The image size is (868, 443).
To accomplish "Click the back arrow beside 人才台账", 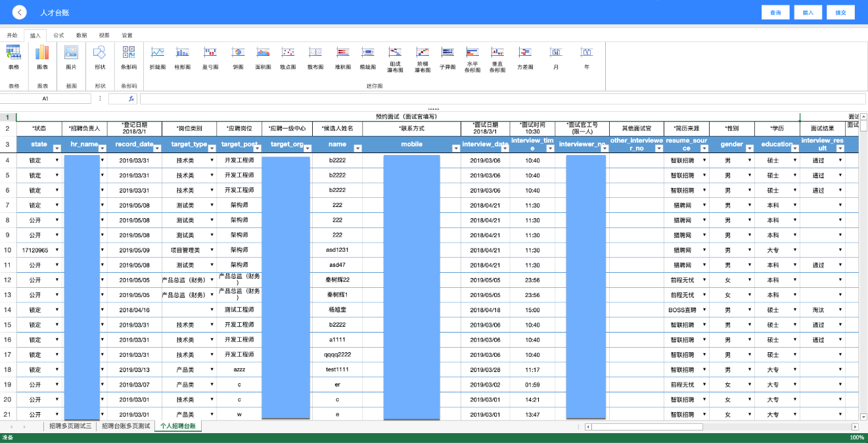I will point(20,12).
